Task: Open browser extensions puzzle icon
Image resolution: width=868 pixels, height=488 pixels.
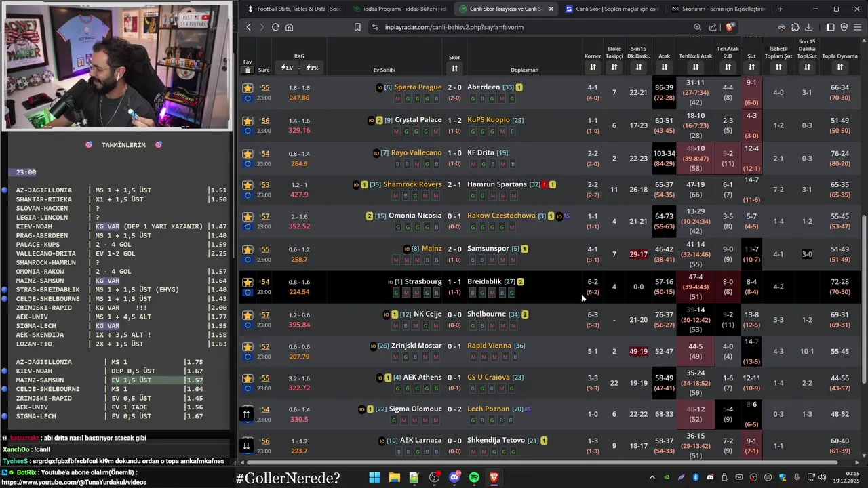Action: point(795,27)
